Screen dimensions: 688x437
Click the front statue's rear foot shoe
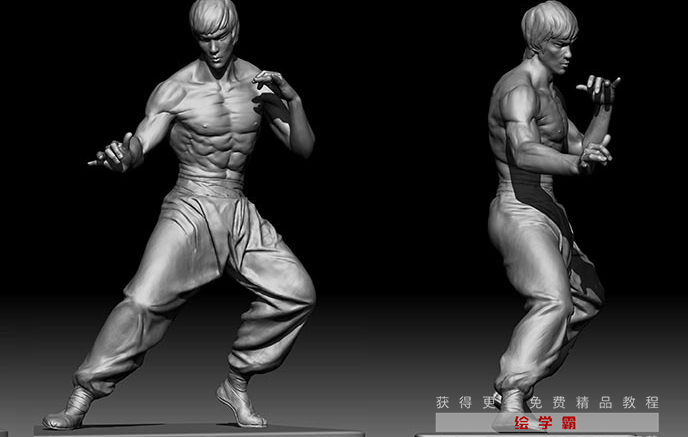coord(69,409)
